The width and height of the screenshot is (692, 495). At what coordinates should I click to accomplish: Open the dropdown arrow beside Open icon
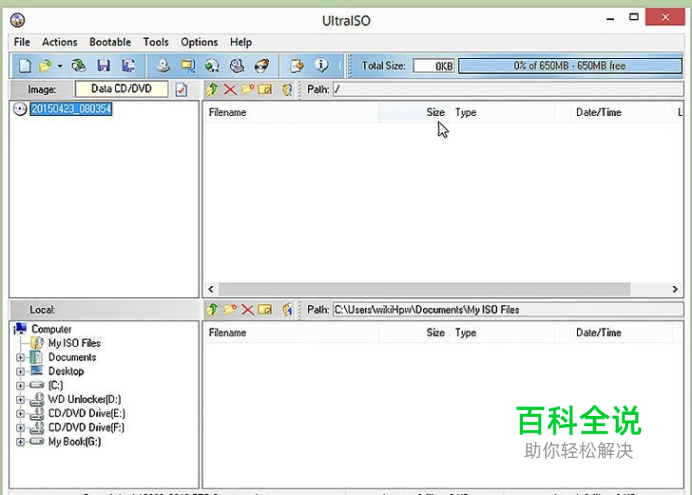point(60,66)
